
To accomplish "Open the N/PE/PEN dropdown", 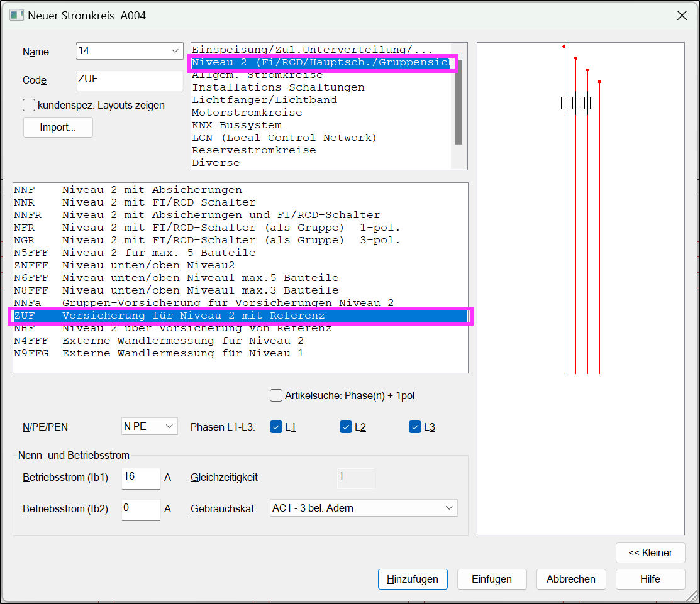I will click(150, 427).
